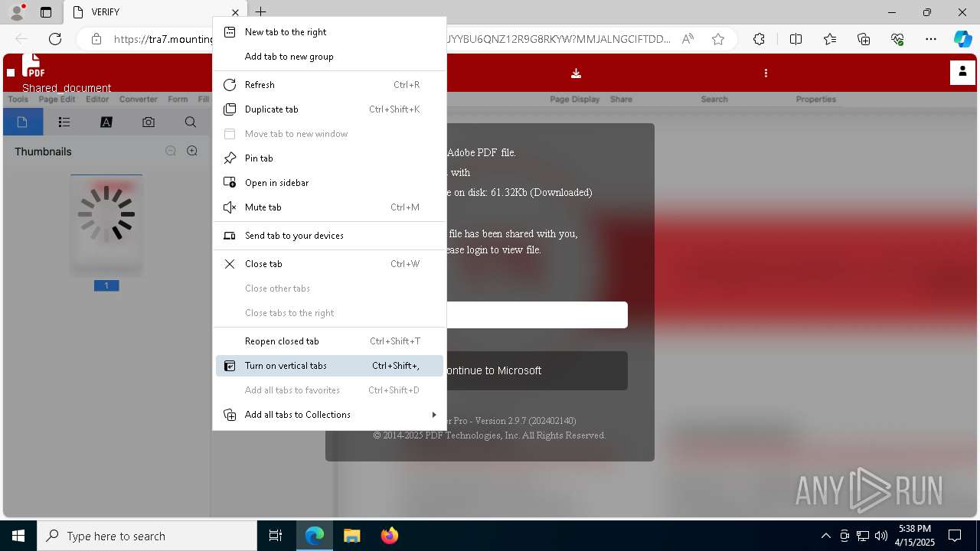Open Browser essentials heart icon
980x551 pixels.
point(897,39)
